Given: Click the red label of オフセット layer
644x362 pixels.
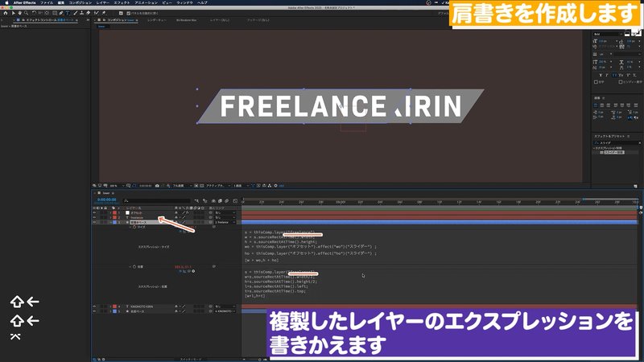Looking at the screenshot, I should [x=114, y=212].
